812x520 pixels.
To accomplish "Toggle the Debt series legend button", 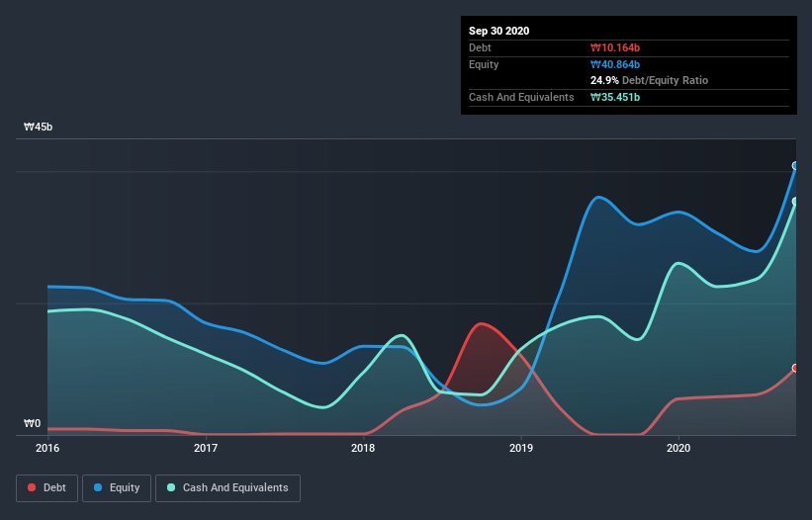I will tap(46, 488).
